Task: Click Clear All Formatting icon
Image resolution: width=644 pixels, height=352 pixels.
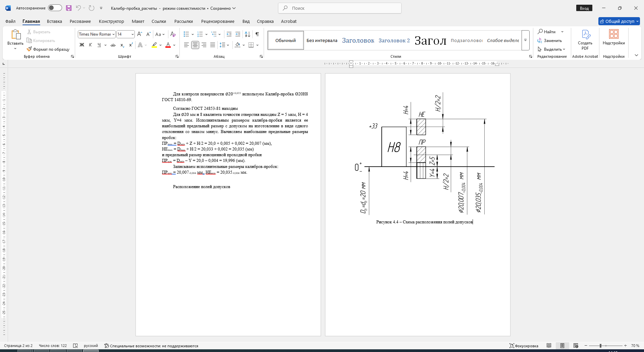Action: pyautogui.click(x=173, y=34)
